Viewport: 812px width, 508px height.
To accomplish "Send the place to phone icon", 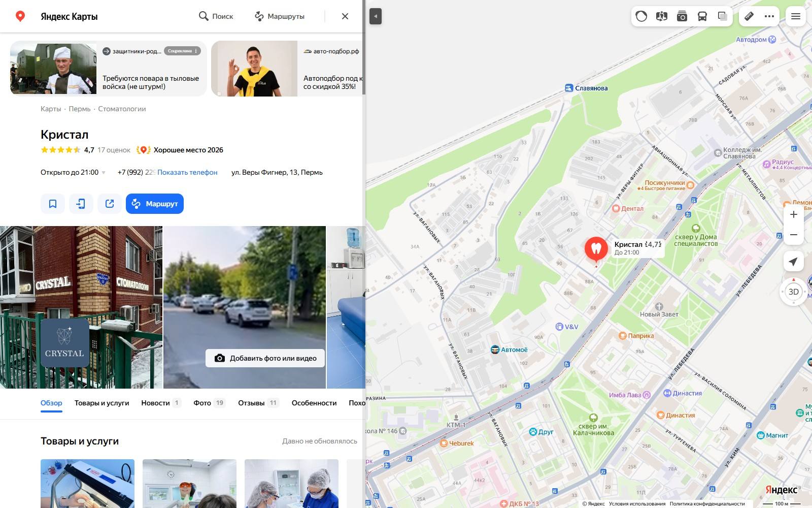I will pos(81,204).
